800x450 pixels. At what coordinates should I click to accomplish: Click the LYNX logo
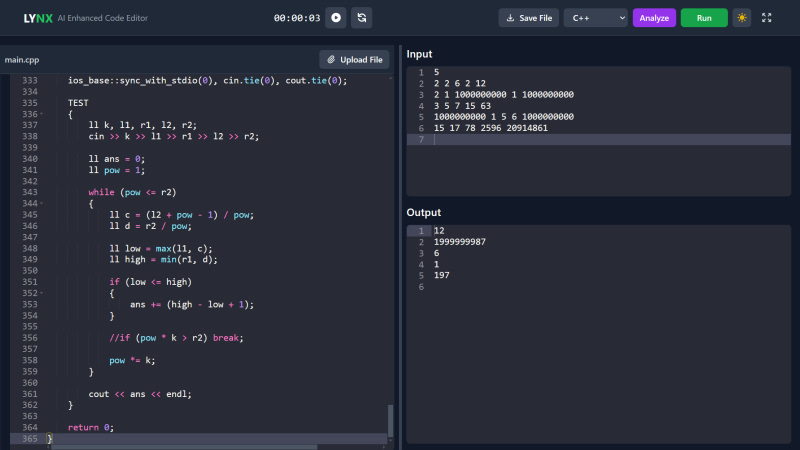pos(38,18)
